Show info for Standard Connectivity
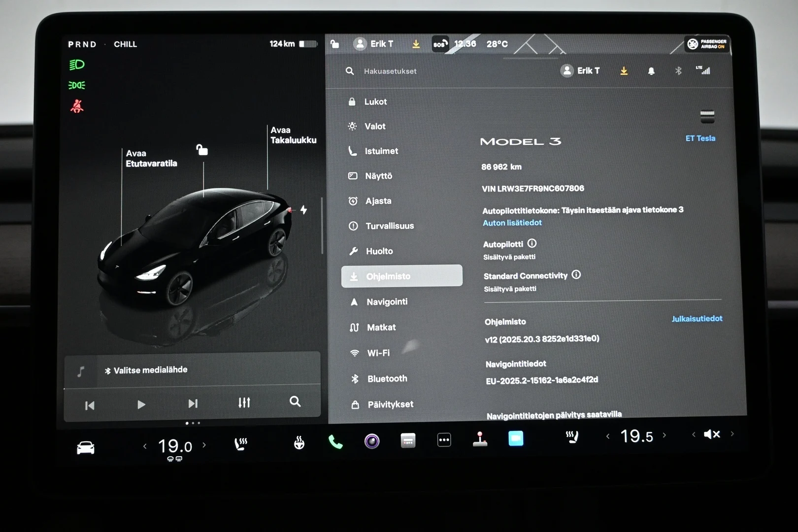This screenshot has width=798, height=532. point(576,275)
